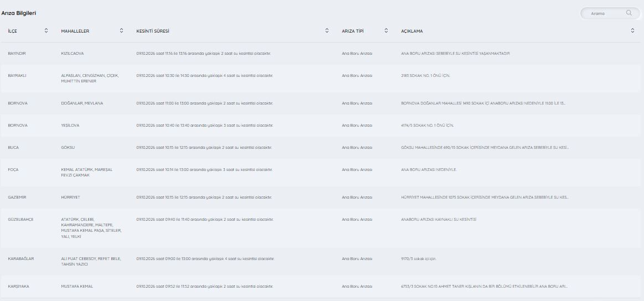Screen dimensions: 644x301
Task: Click the 09:52 ile 11:52 outage duration
Action: click(x=204, y=286)
